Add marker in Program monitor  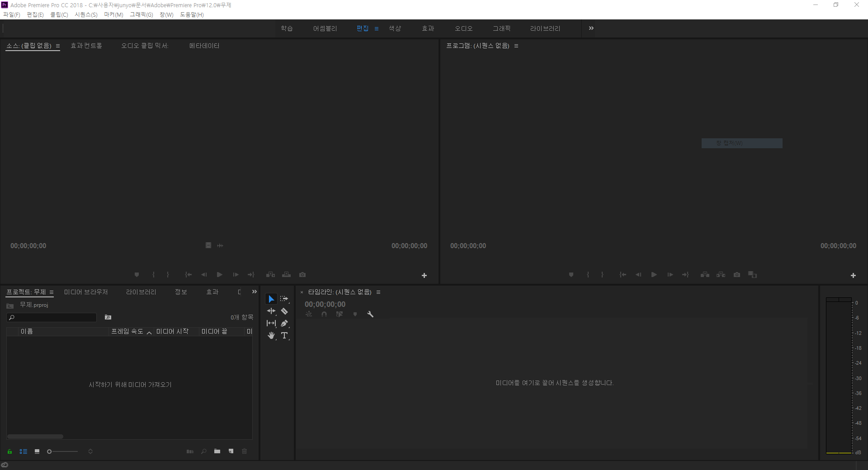pyautogui.click(x=571, y=275)
